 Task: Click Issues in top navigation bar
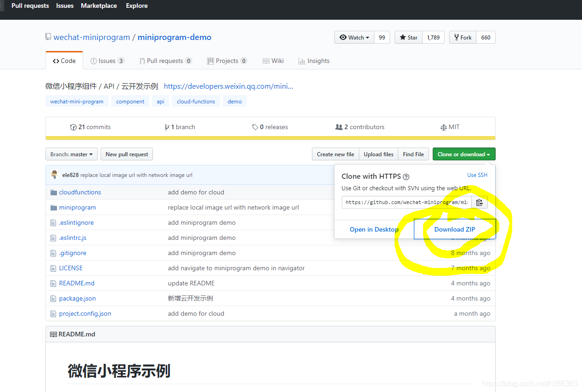[65, 6]
